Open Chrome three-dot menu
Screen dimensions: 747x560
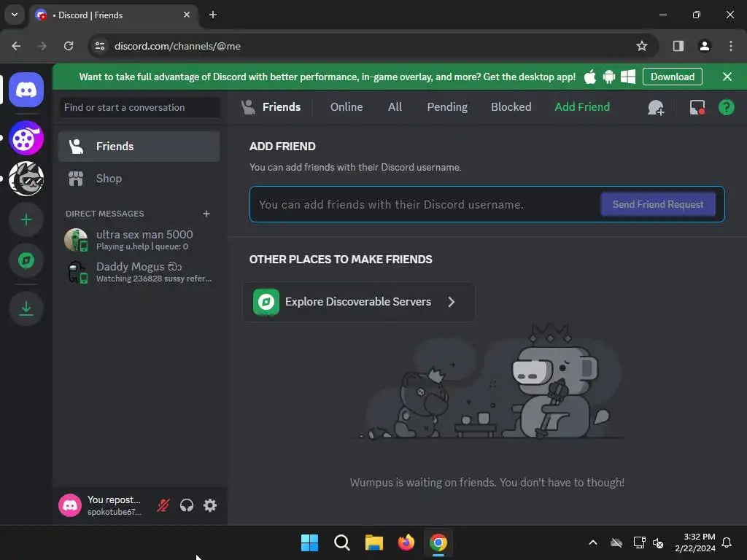(x=731, y=46)
